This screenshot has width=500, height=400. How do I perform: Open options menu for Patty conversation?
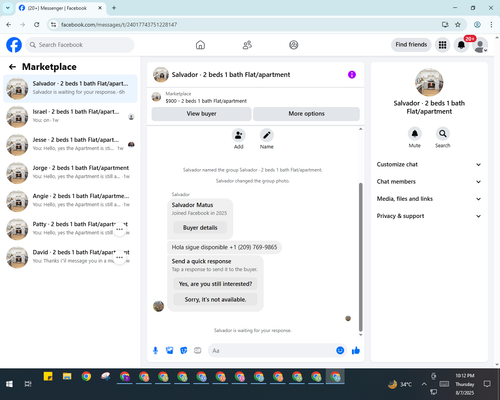(120, 229)
